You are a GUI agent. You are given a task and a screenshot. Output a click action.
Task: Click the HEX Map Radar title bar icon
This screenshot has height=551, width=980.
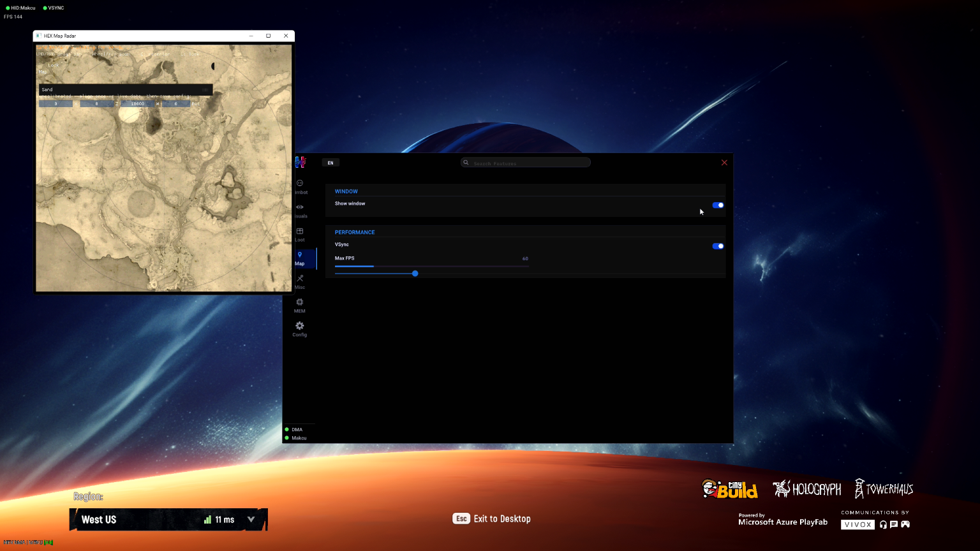coord(38,36)
